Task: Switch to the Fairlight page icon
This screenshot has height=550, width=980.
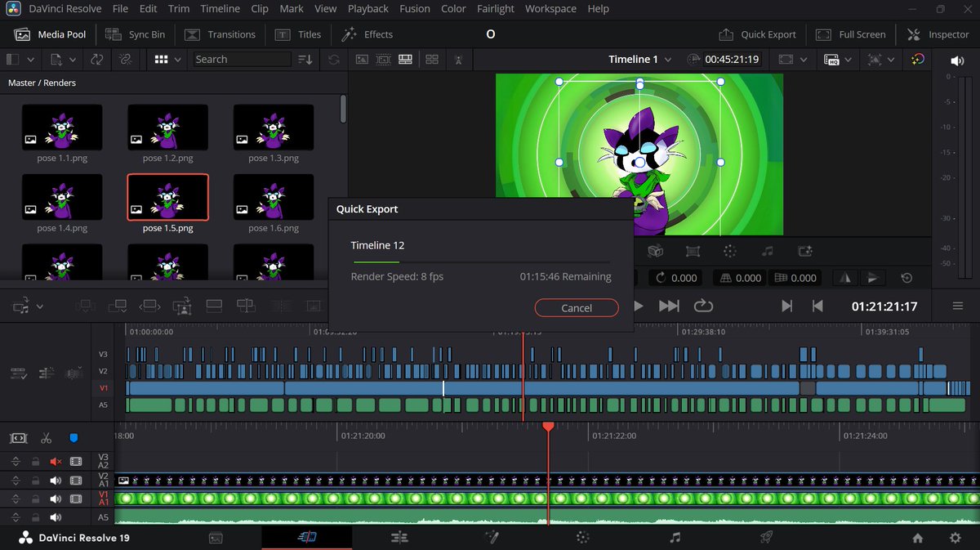Action: click(x=675, y=538)
